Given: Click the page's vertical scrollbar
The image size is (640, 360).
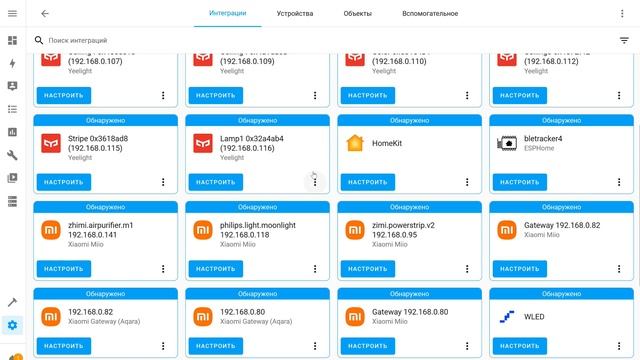Looking at the screenshot, I should 638,204.
